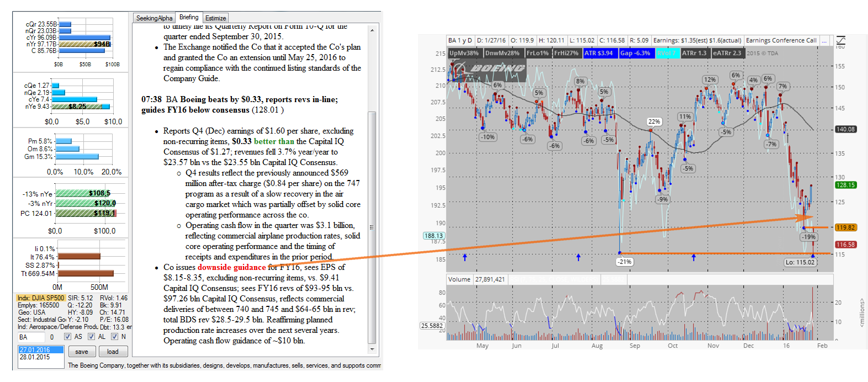Click the FrHi27% study label

click(x=567, y=53)
